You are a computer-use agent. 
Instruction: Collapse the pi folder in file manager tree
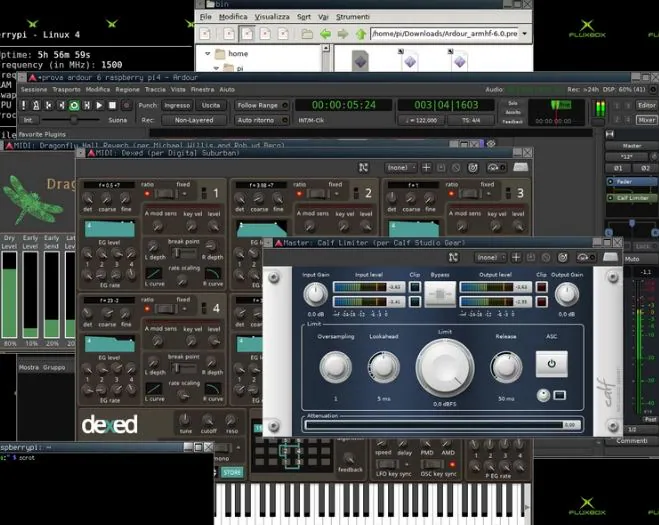[x=216, y=68]
